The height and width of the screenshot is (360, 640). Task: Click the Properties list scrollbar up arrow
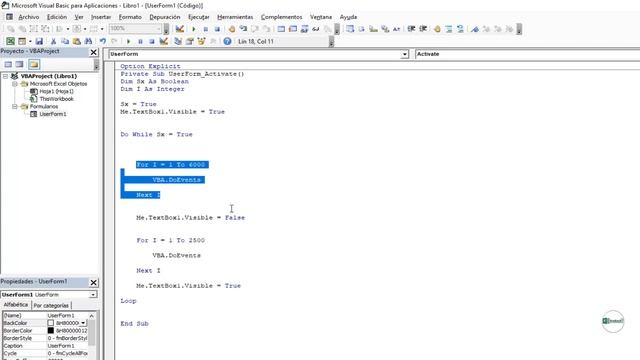pos(92,316)
